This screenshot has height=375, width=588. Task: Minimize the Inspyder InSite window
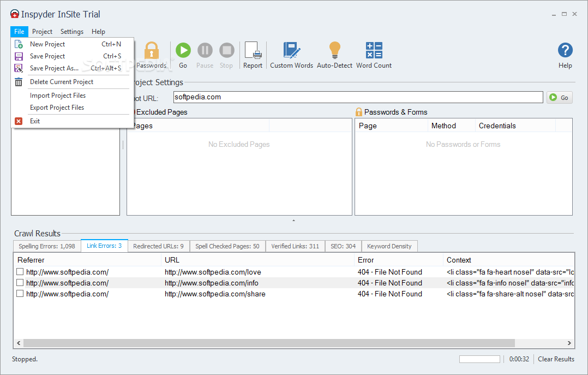(x=554, y=14)
